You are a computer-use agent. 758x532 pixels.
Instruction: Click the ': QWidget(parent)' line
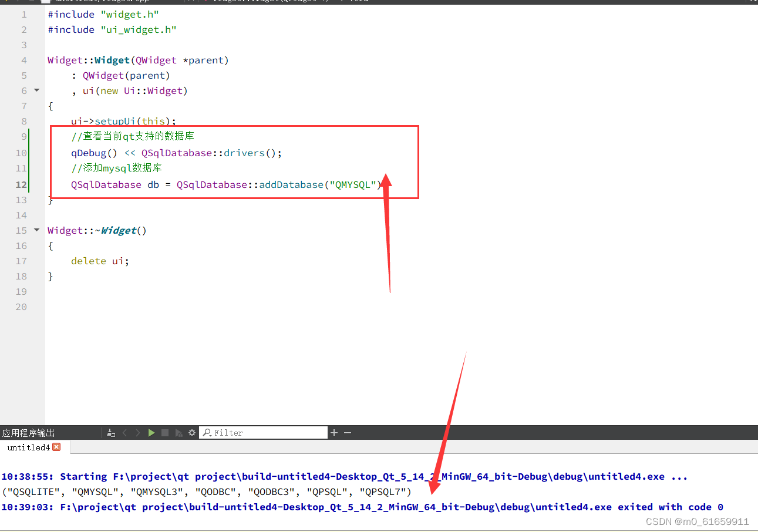tap(120, 75)
